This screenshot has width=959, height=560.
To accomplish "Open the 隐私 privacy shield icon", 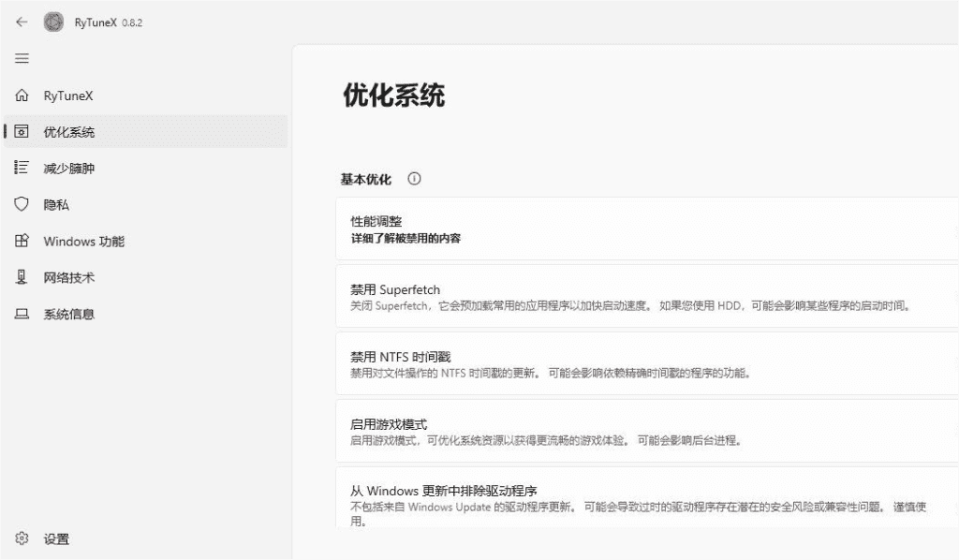I will pyautogui.click(x=22, y=204).
